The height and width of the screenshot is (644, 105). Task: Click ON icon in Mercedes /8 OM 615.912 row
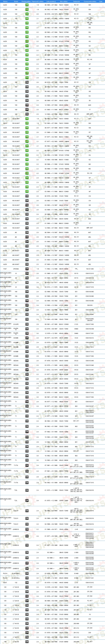pos(27,278)
